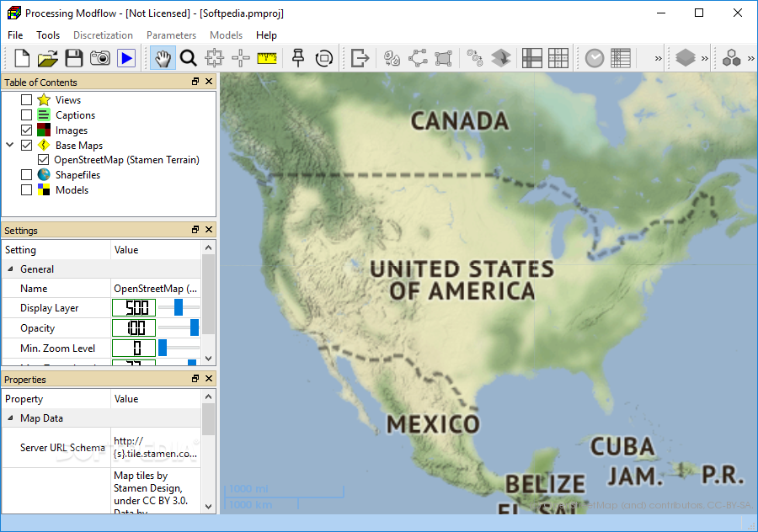Undock the Settings panel
Viewport: 758px width, 532px height.
tap(195, 230)
